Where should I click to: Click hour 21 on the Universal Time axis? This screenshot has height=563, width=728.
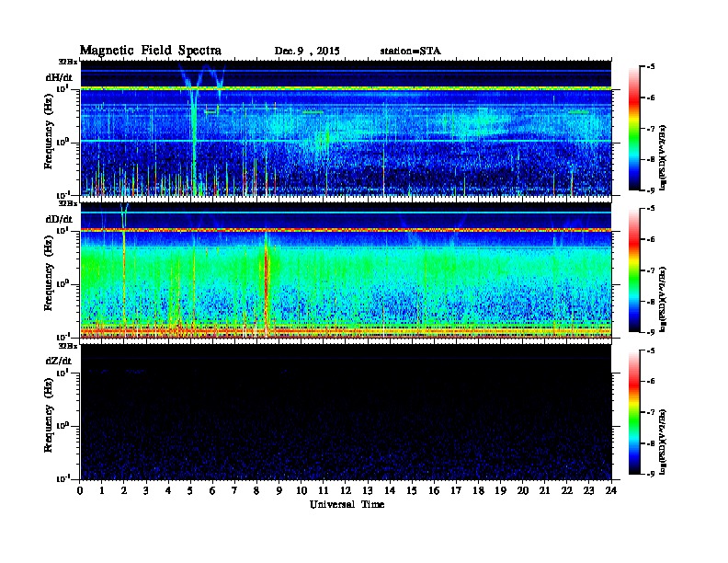pyautogui.click(x=544, y=490)
